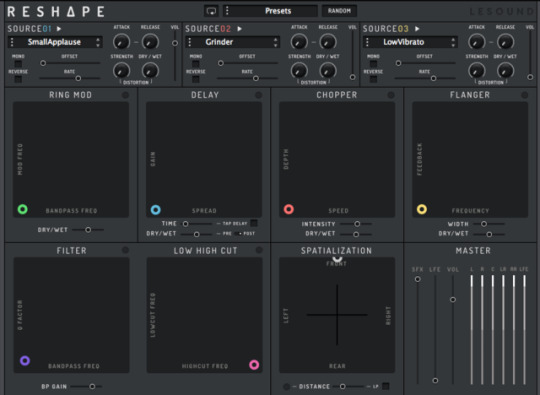This screenshot has width=540, height=395.
Task: Click Source 03 Release knob
Action: tap(505, 42)
